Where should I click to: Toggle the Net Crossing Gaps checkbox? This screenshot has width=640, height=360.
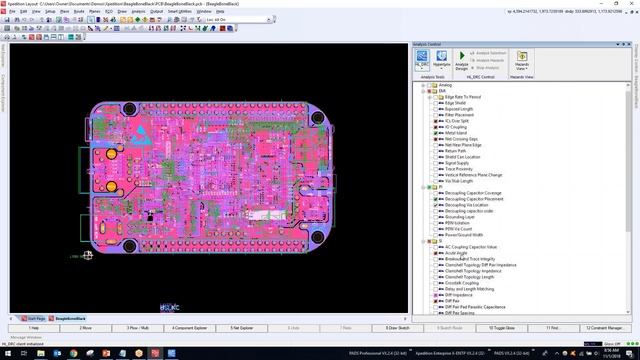click(x=436, y=139)
